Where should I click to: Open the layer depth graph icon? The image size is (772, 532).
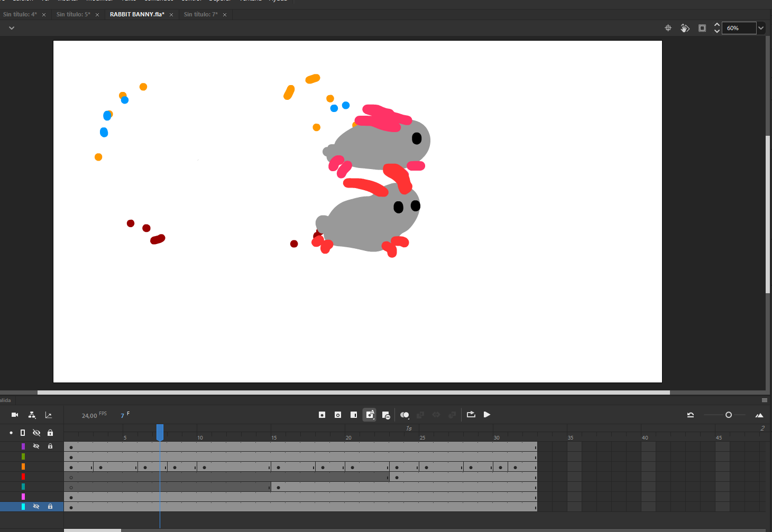(x=49, y=415)
